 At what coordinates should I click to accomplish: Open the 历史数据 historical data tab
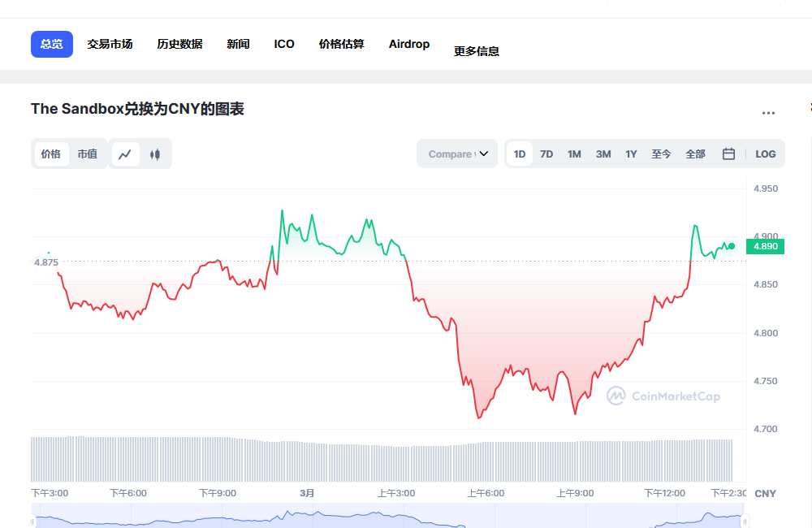pos(179,44)
